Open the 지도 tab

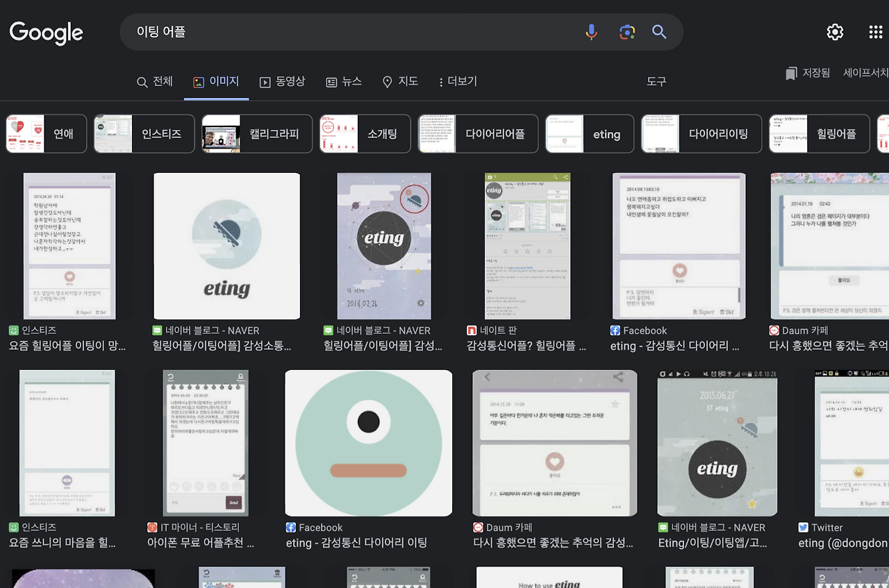pyautogui.click(x=400, y=82)
